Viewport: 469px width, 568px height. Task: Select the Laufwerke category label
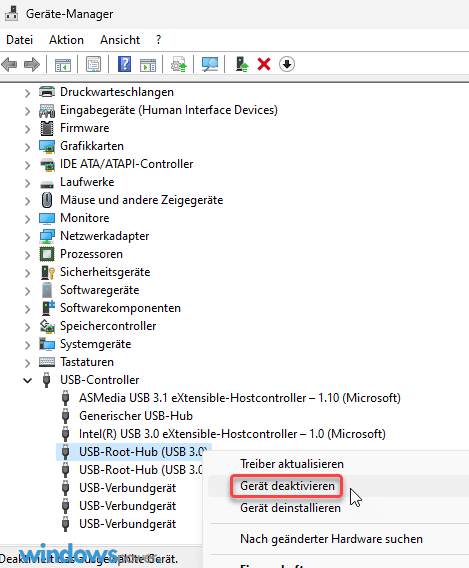(87, 182)
